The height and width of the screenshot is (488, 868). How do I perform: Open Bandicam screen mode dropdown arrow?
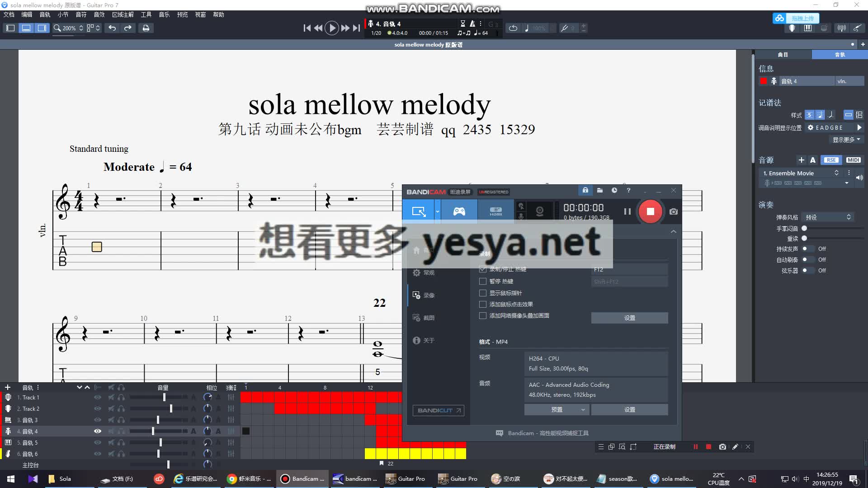point(437,211)
